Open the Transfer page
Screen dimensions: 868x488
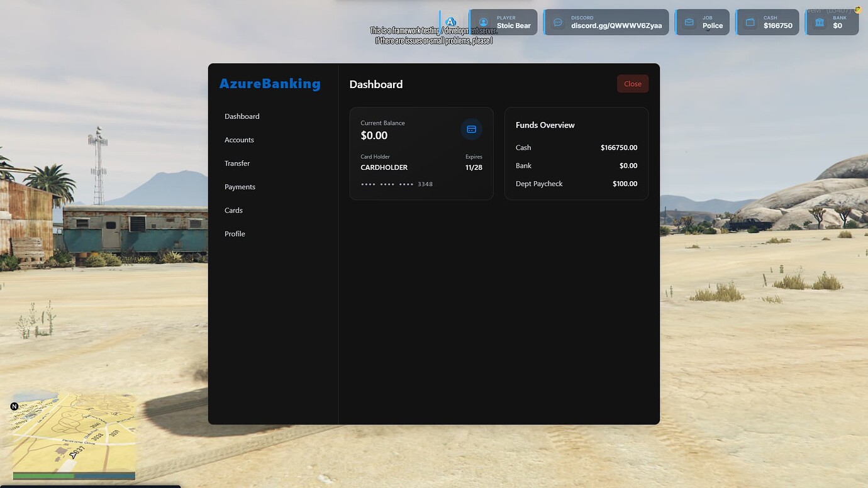[237, 163]
